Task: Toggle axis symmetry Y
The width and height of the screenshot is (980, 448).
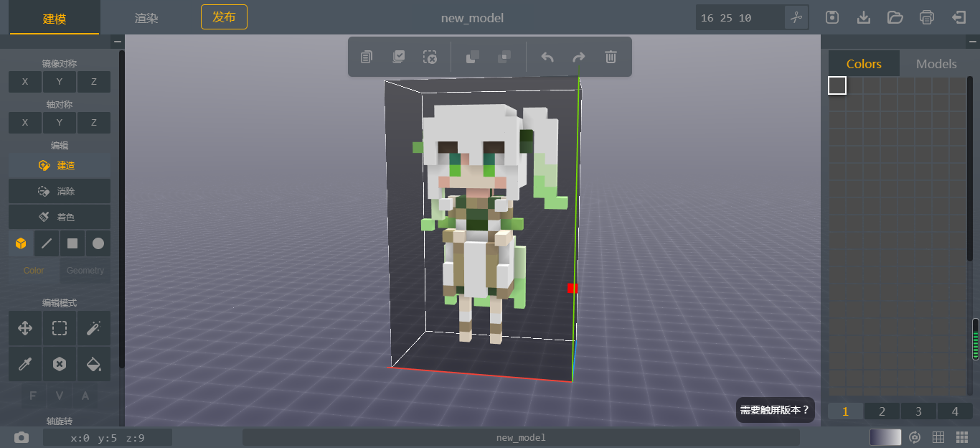Action: click(x=60, y=123)
